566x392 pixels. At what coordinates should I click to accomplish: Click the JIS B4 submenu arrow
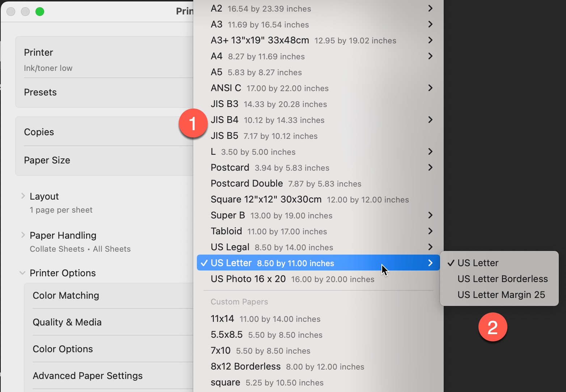coord(430,120)
